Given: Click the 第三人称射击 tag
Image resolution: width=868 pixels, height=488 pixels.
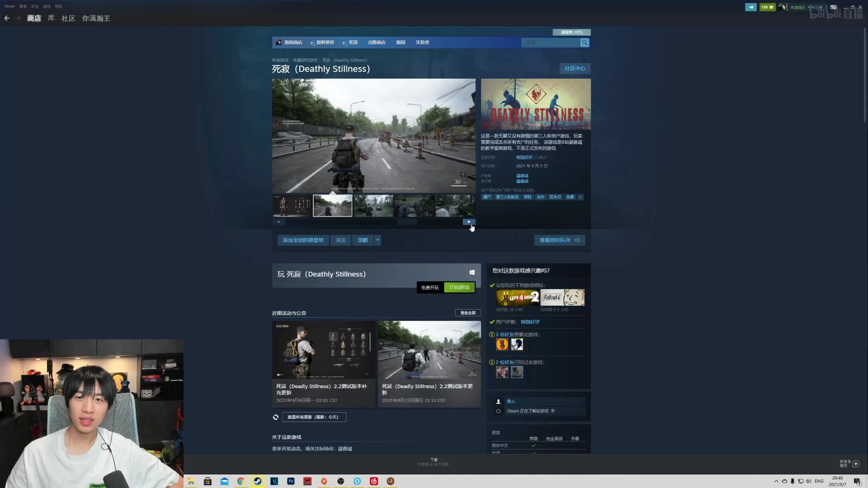Looking at the screenshot, I should coord(507,197).
